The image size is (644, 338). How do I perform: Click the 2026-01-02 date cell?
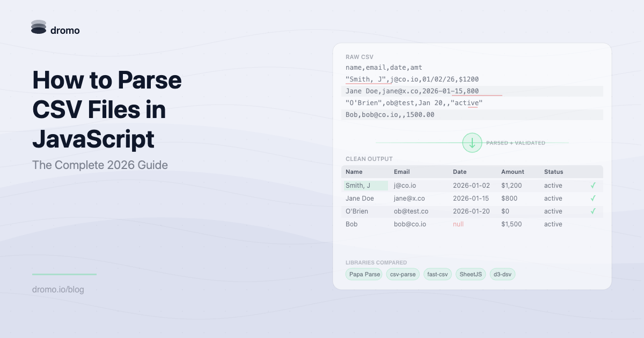click(472, 186)
